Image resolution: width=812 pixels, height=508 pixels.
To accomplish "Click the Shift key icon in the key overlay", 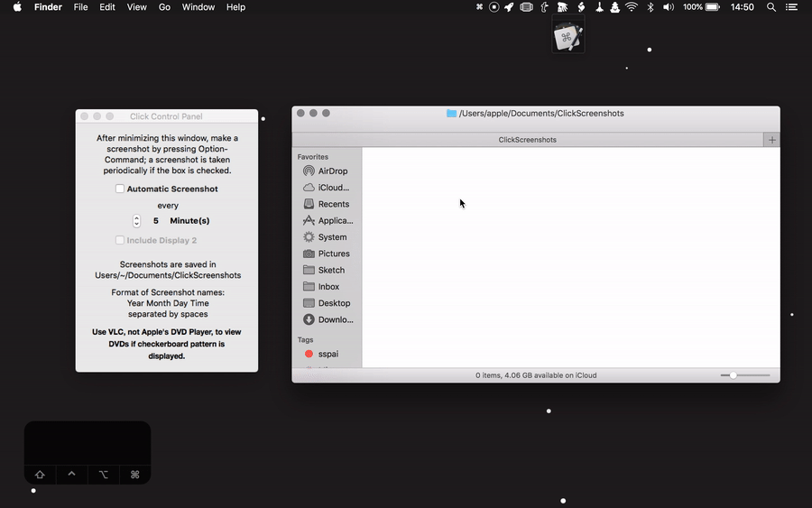I will tap(40, 475).
